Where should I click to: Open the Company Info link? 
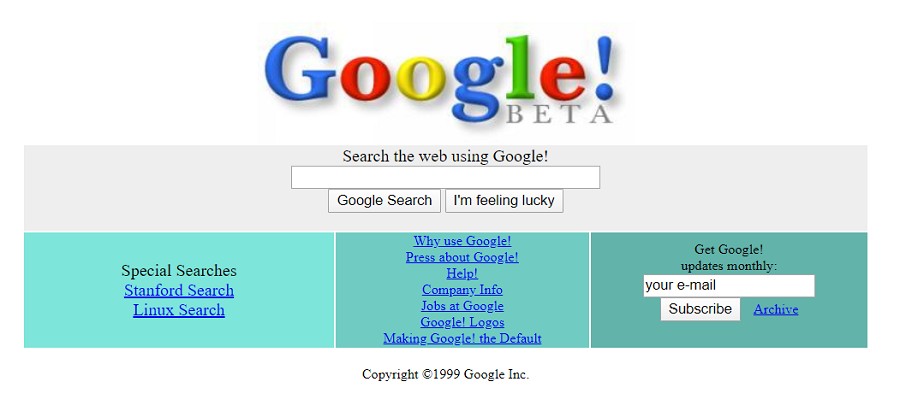point(463,290)
